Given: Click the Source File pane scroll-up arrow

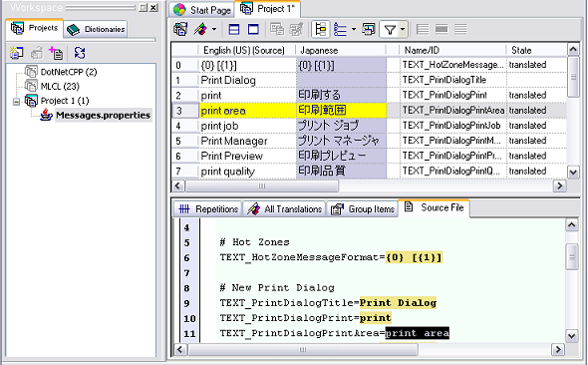Looking at the screenshot, I should (571, 225).
